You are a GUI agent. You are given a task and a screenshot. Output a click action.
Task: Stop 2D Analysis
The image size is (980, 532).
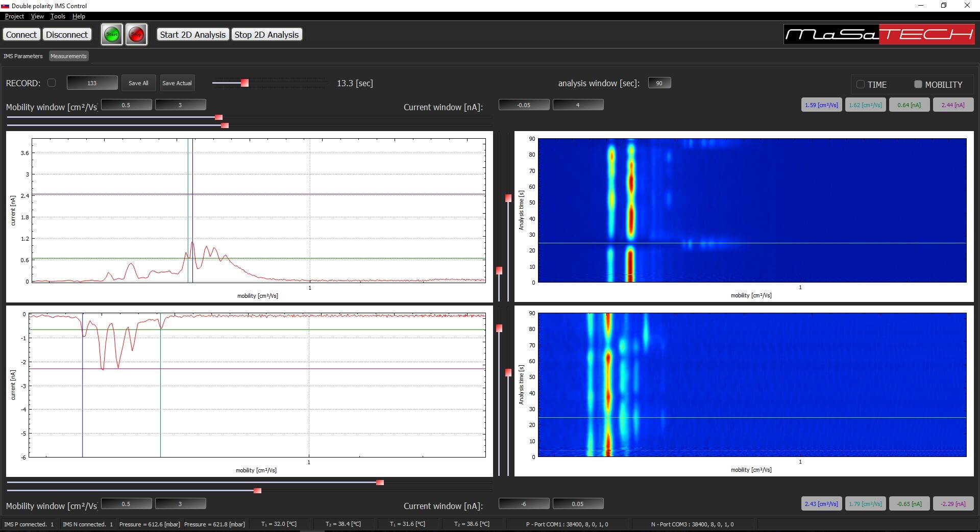click(x=266, y=35)
